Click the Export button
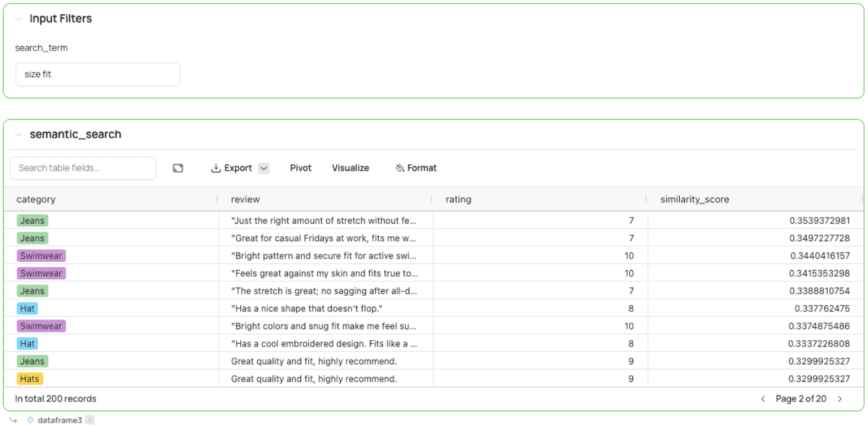 coord(231,168)
